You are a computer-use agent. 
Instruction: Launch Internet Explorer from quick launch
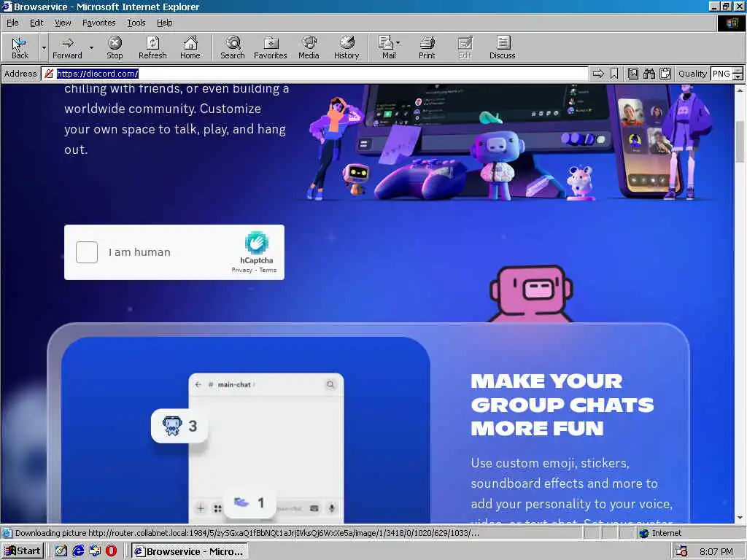(78, 551)
